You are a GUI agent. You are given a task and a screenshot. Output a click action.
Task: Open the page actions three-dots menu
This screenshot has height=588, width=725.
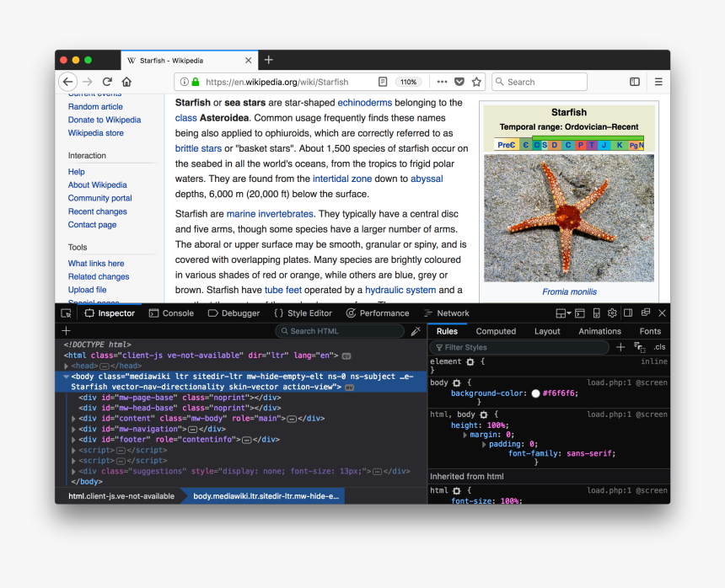(442, 82)
